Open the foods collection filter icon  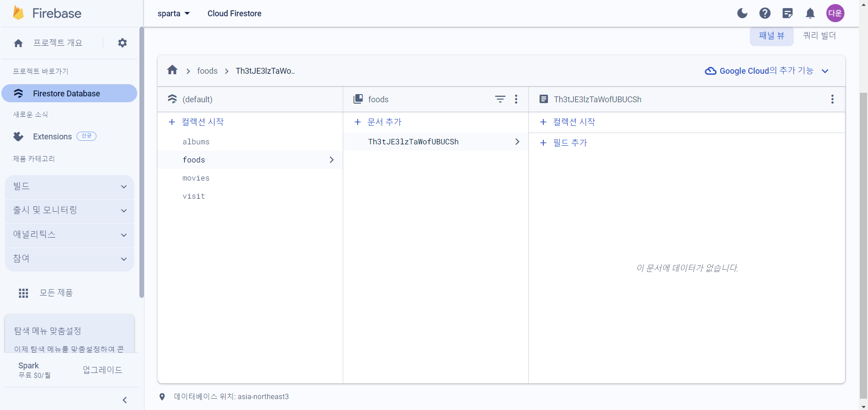(x=500, y=99)
